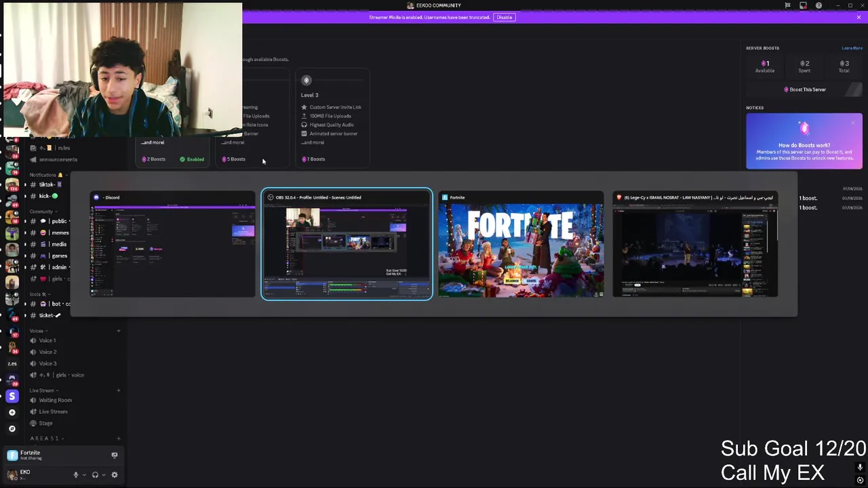Open the Discord help question mark icon
Viewport: 868px width, 488px height.
tap(818, 5)
